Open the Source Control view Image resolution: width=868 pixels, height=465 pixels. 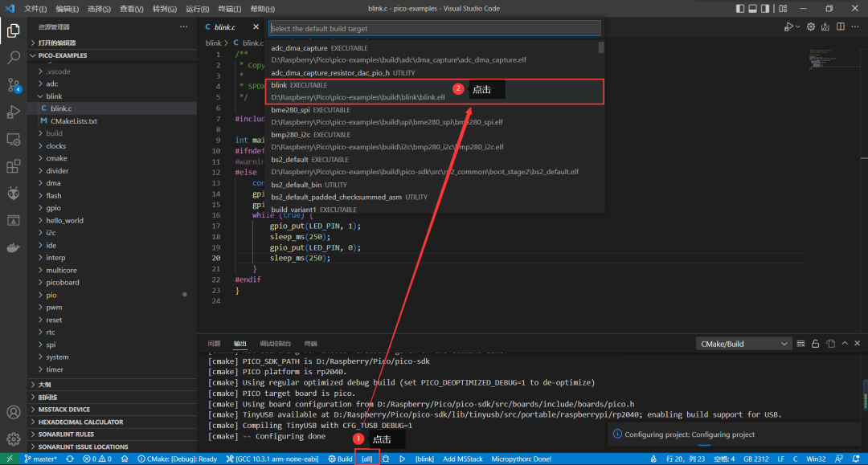[14, 84]
